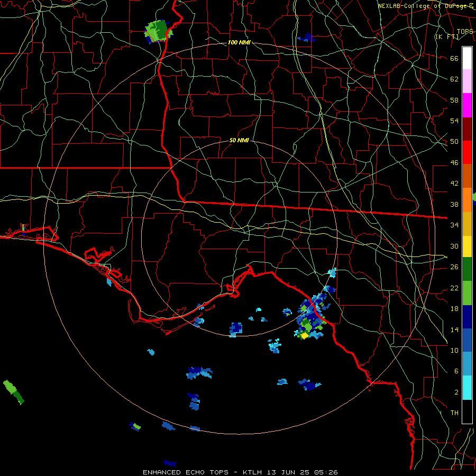
Task: Click the '10' scale value
Action: pos(454,350)
